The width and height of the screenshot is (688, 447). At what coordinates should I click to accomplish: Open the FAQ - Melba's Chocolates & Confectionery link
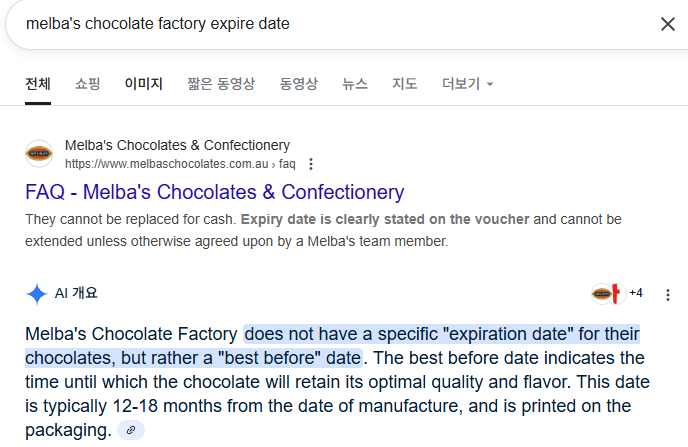click(215, 192)
